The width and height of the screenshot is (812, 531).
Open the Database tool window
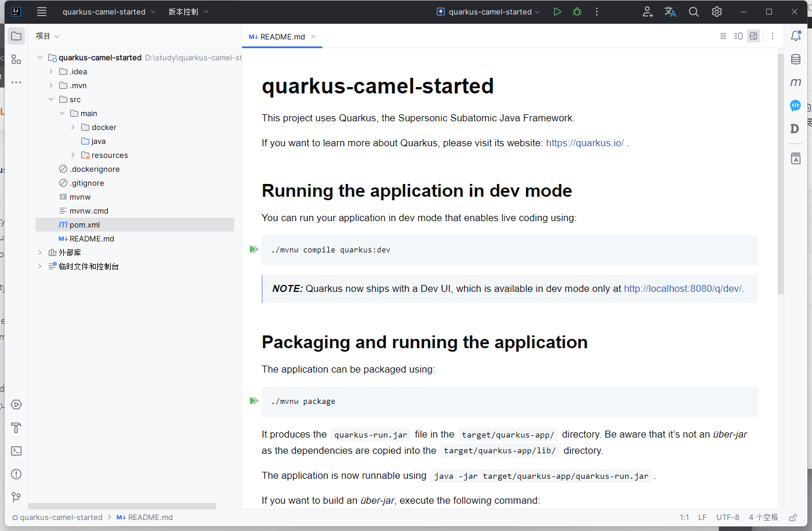[796, 59]
